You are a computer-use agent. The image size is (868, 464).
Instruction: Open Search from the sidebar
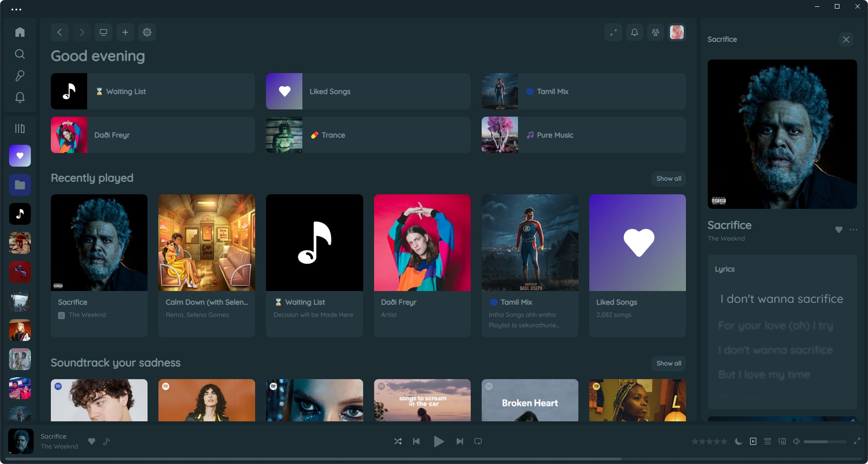click(x=20, y=54)
